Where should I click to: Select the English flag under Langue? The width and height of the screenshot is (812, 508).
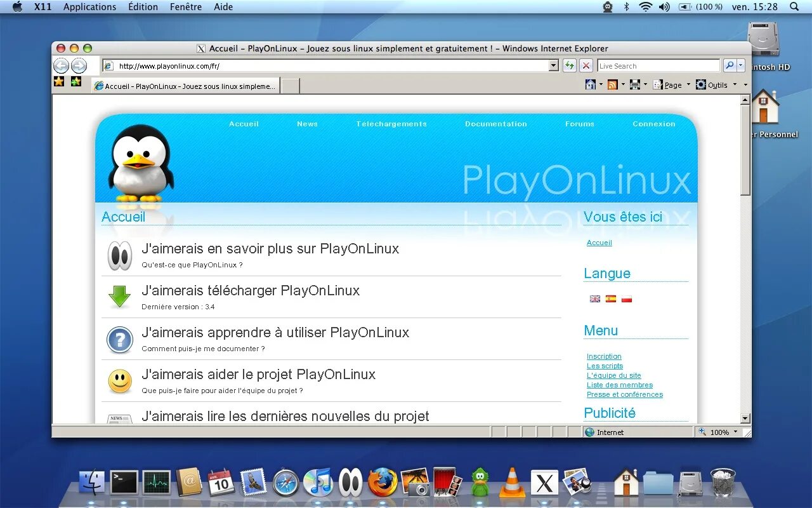click(x=595, y=298)
